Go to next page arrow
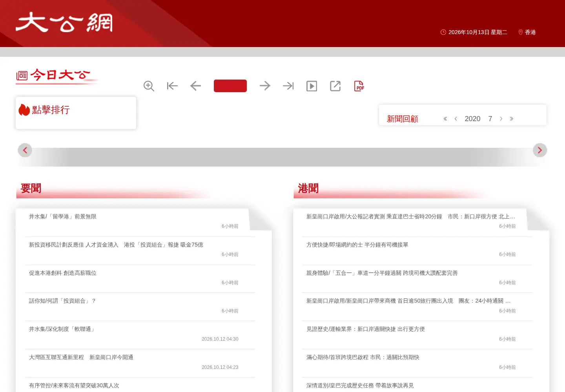The image size is (565, 392). (265, 85)
